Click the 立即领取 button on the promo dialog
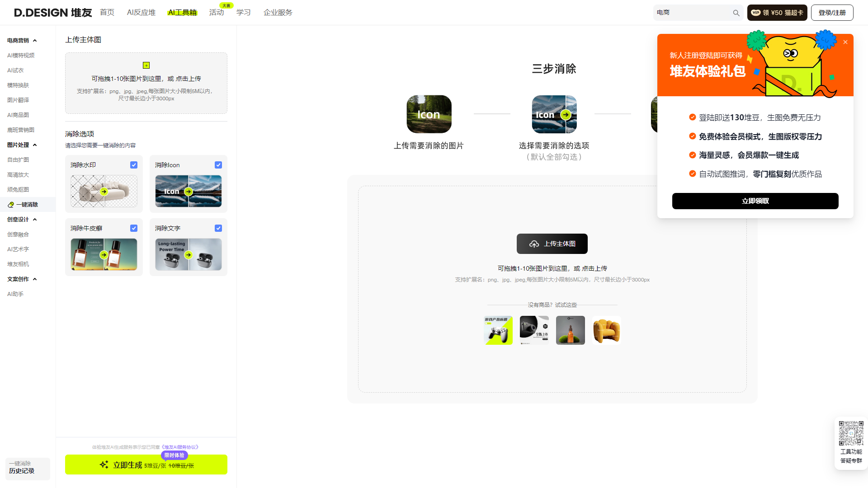 click(755, 201)
